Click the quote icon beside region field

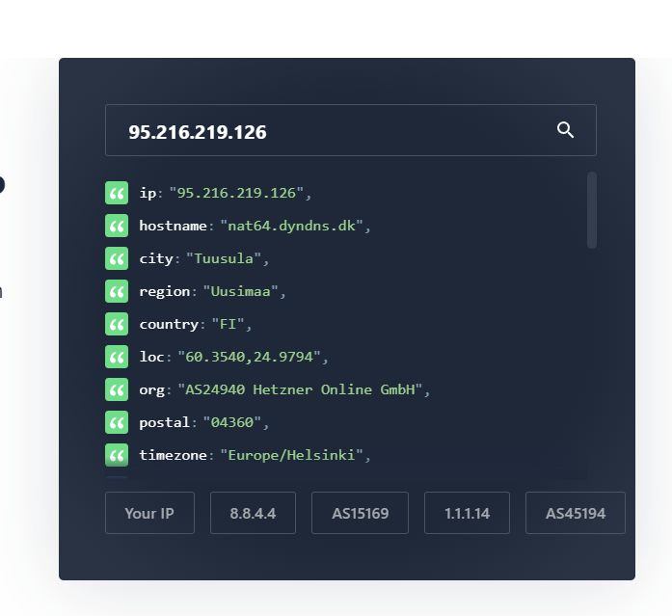pos(117,291)
